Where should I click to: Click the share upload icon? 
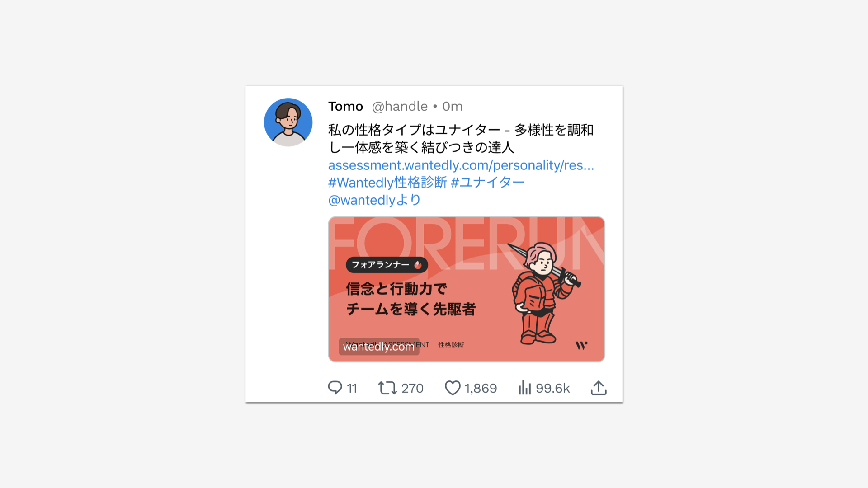pos(599,388)
